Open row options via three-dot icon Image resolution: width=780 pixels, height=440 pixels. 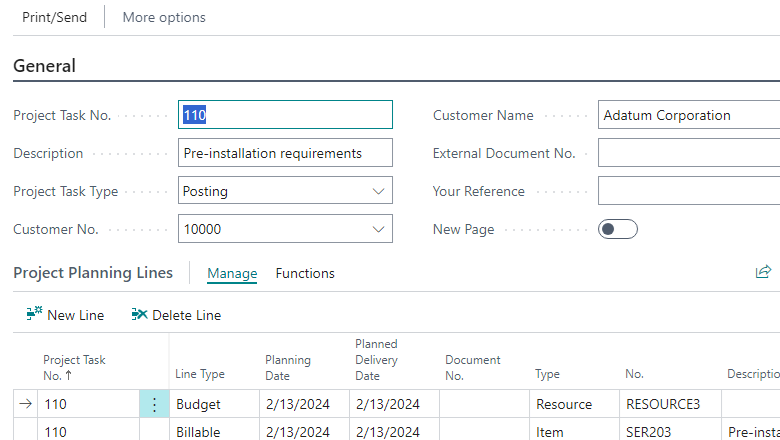[154, 405]
